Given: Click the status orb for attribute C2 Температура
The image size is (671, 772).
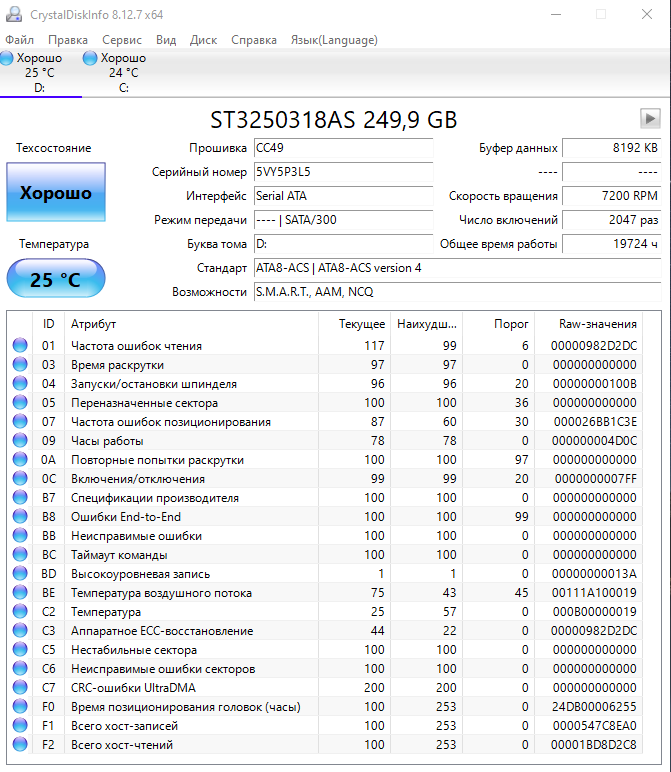Looking at the screenshot, I should (20, 611).
